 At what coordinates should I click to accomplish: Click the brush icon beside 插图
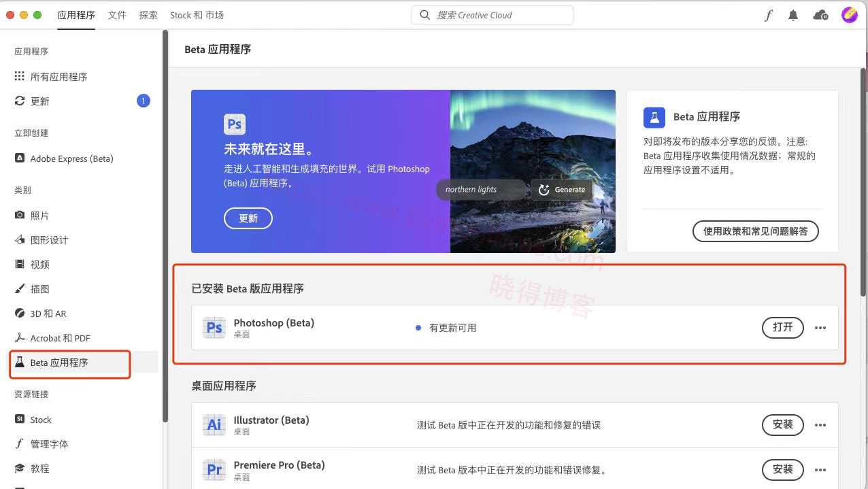pyautogui.click(x=20, y=288)
